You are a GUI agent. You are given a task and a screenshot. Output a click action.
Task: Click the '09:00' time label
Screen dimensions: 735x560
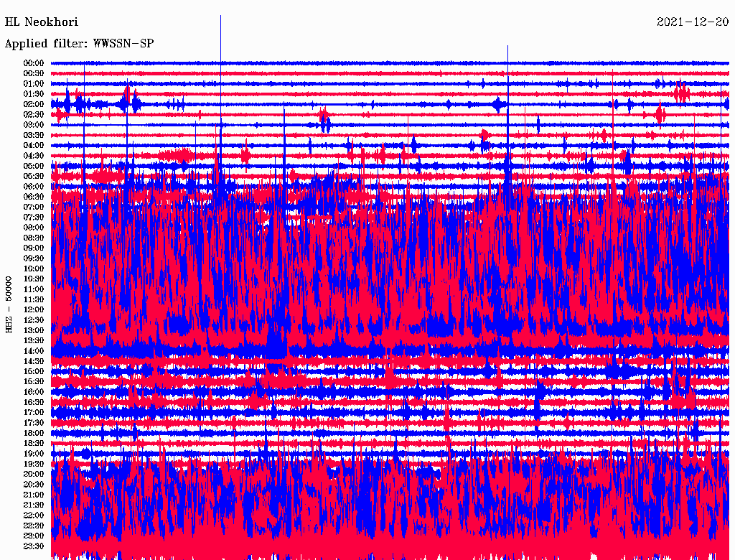tap(34, 248)
